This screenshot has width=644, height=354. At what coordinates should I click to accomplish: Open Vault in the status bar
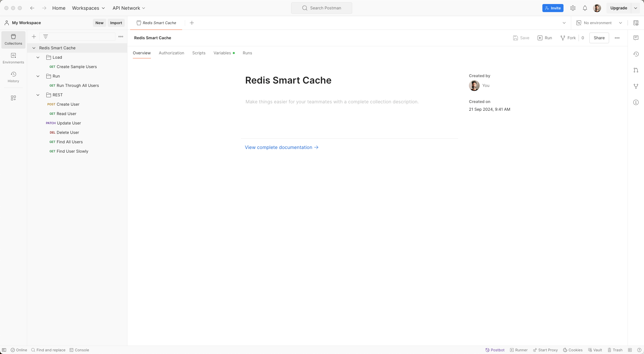(595, 350)
